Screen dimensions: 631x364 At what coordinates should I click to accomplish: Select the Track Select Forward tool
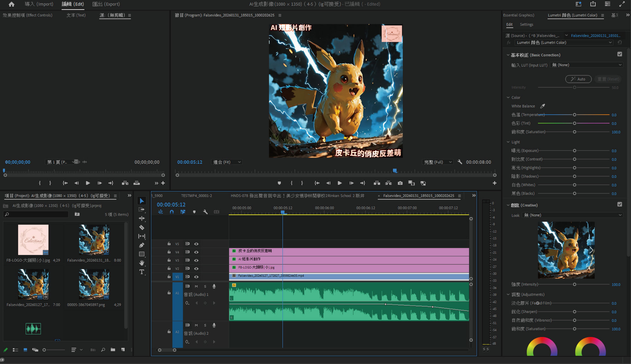point(142,209)
